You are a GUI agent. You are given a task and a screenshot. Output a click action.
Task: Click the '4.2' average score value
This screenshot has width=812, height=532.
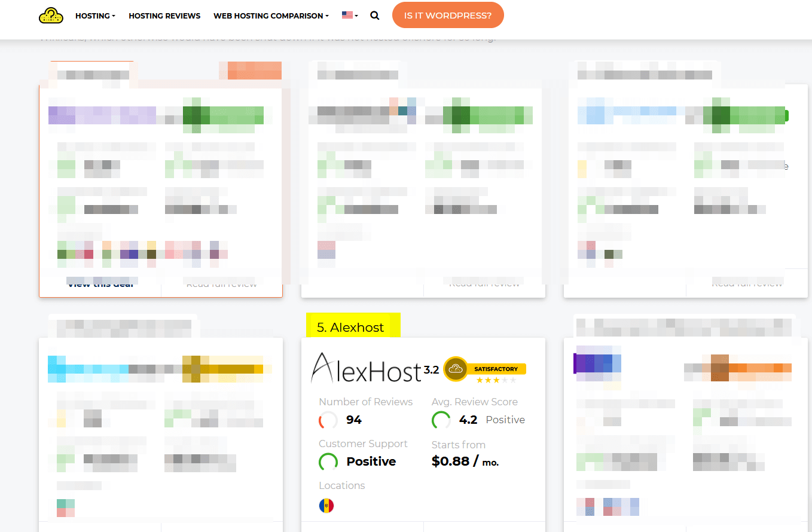pyautogui.click(x=468, y=420)
